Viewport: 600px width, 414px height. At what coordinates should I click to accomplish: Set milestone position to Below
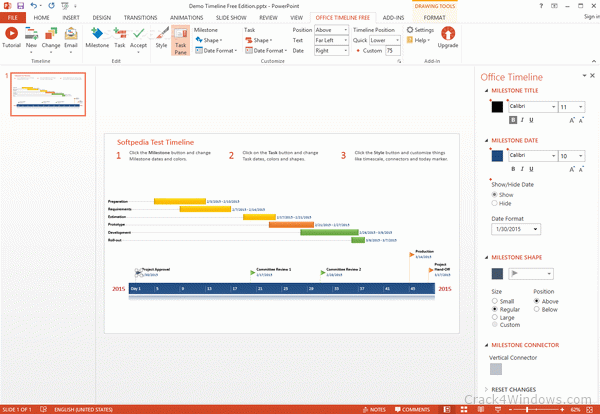[x=536, y=309]
